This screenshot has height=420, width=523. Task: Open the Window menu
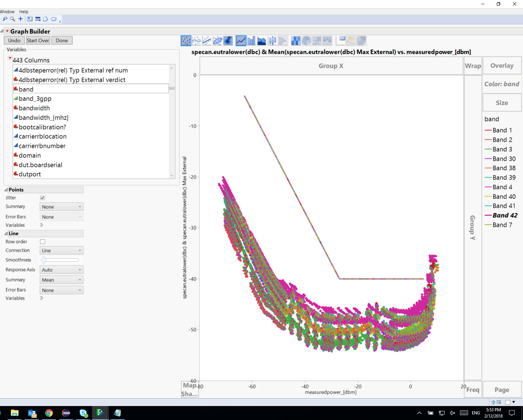pos(7,12)
